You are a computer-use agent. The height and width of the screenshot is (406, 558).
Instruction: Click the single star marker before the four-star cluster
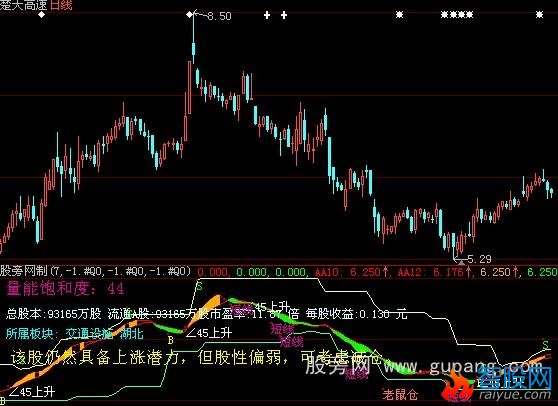click(400, 15)
